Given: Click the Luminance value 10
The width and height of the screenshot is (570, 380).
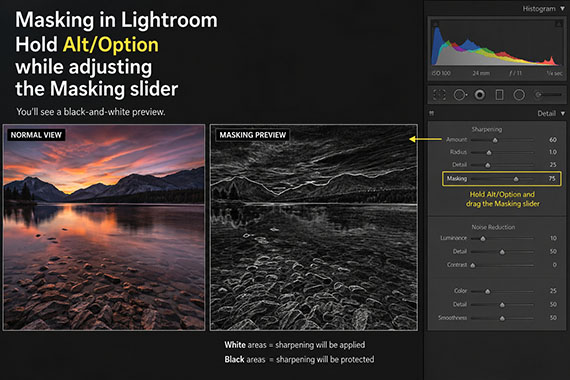Looking at the screenshot, I should click(x=553, y=238).
